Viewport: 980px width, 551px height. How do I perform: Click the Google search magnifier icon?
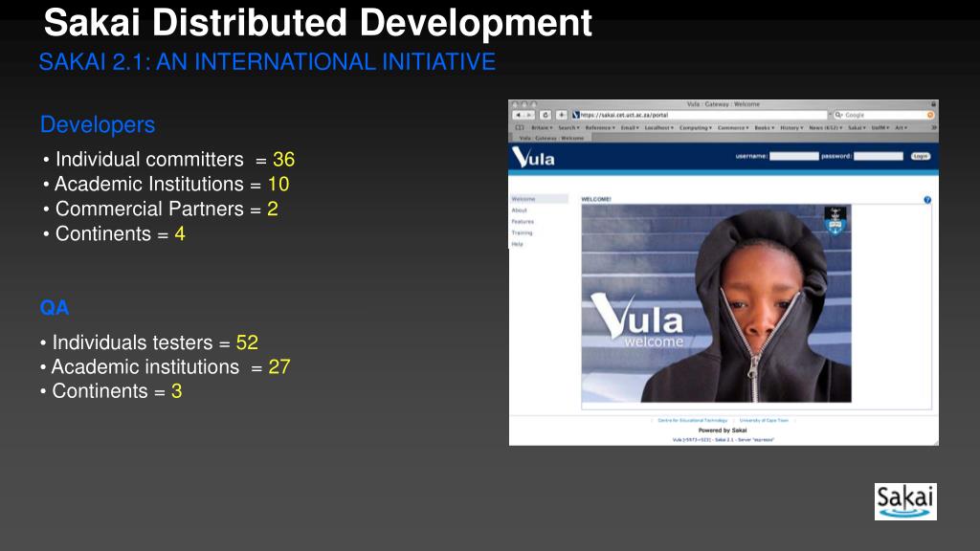[838, 115]
